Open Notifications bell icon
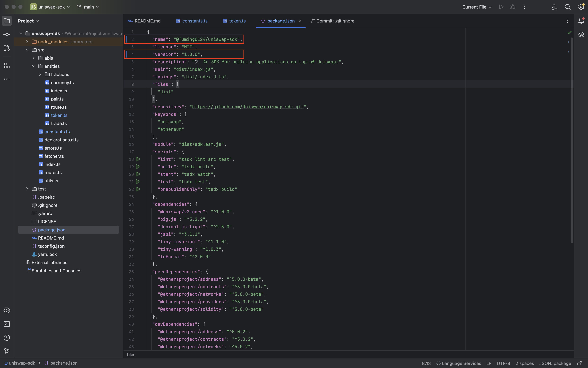The image size is (588, 368). tap(581, 21)
